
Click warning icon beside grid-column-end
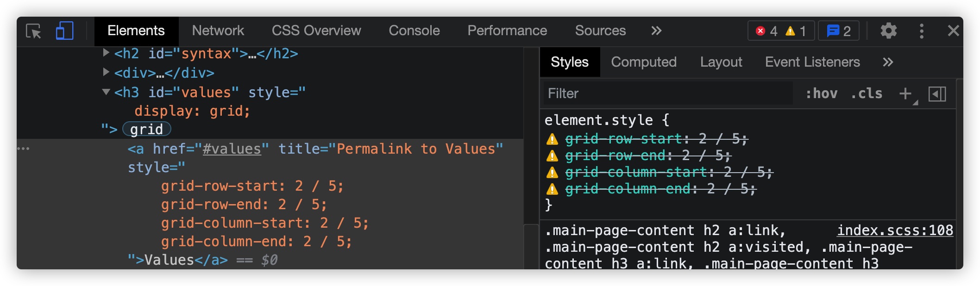[x=552, y=189]
